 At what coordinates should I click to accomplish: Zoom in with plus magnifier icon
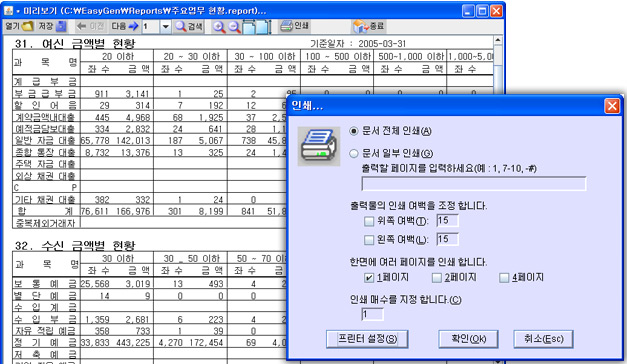click(x=219, y=27)
